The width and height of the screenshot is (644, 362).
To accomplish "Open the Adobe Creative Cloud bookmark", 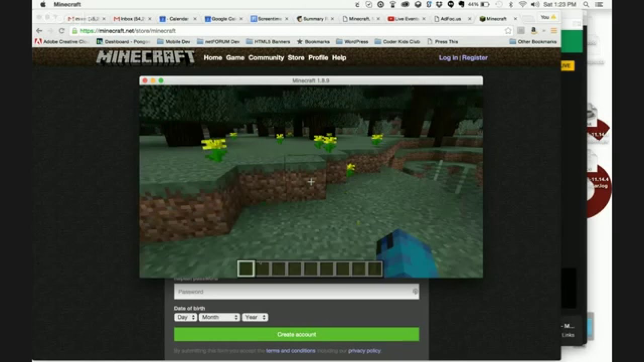I will pyautogui.click(x=62, y=42).
